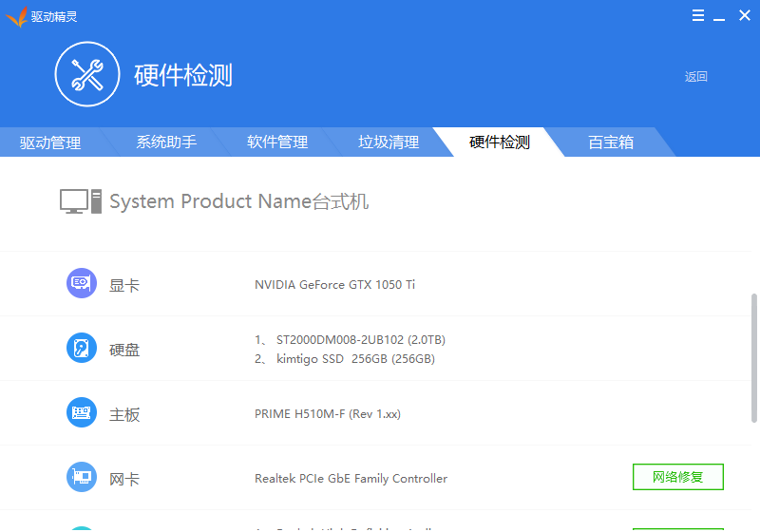Click the 网络修复 button
The image size is (760, 532).
(x=678, y=477)
